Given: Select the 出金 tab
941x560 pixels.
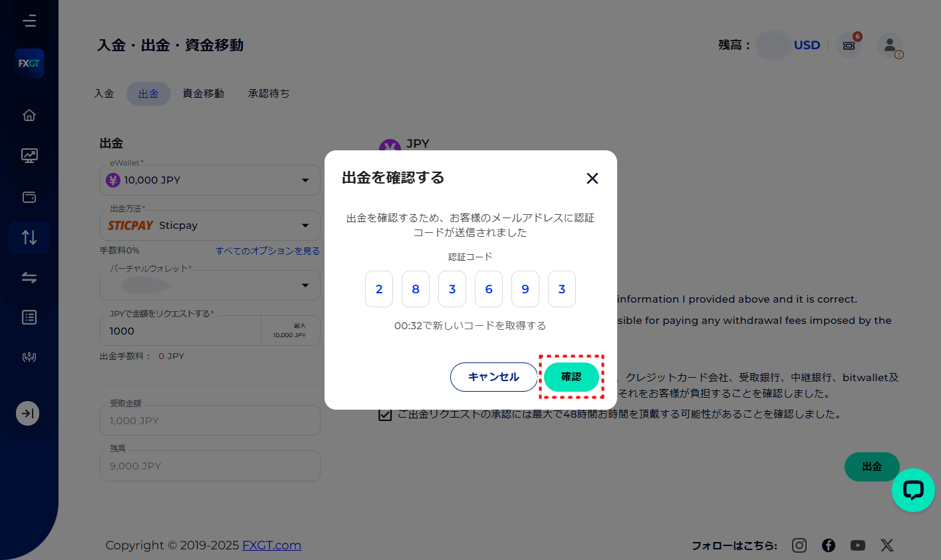Looking at the screenshot, I should pos(148,94).
